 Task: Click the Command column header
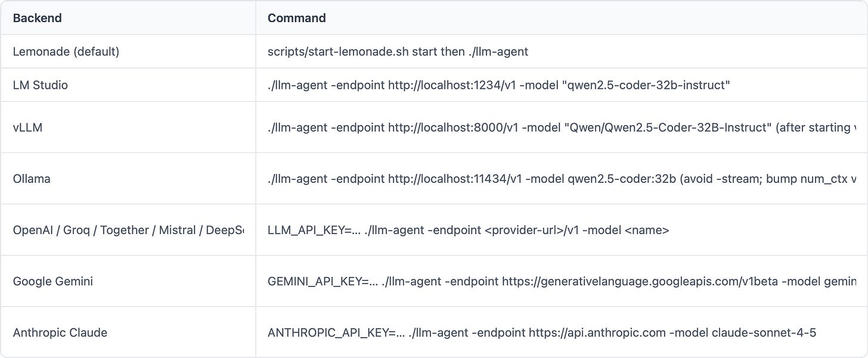click(x=296, y=18)
